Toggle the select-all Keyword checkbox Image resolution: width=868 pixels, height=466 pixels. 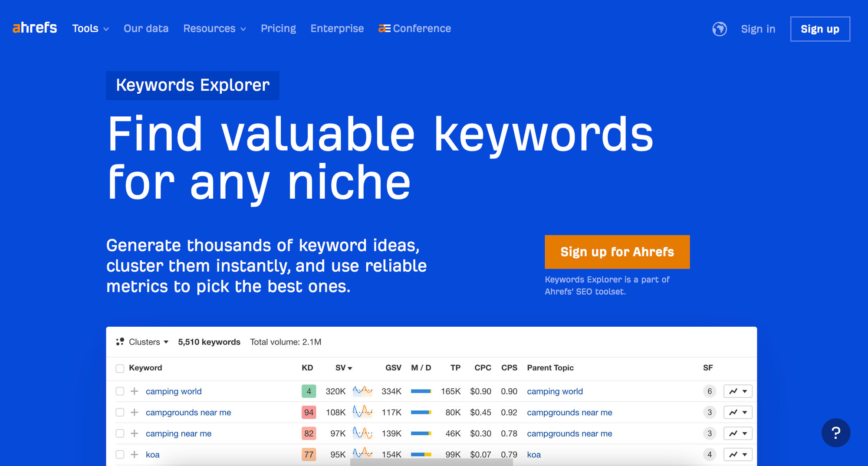(120, 368)
